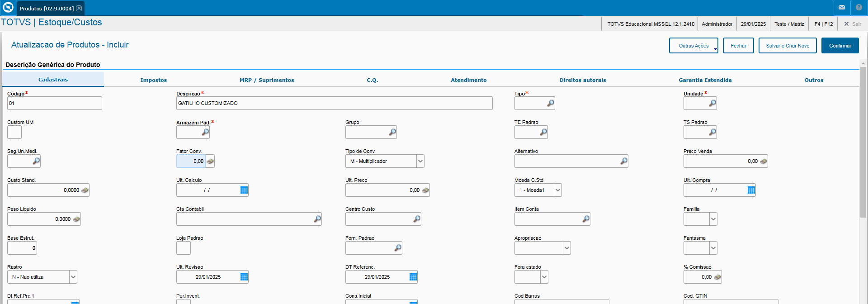Switch to the Atendimento tab
This screenshot has width=868, height=304.
(x=469, y=80)
